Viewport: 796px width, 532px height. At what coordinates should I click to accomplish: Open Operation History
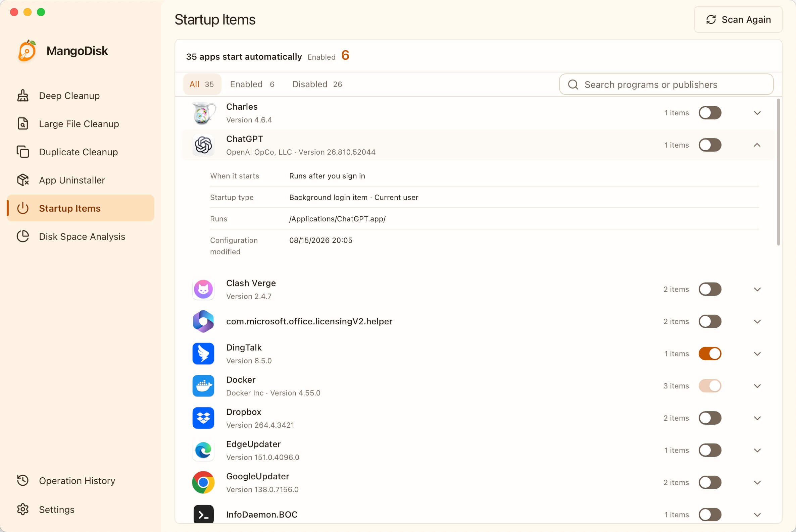coord(81,480)
